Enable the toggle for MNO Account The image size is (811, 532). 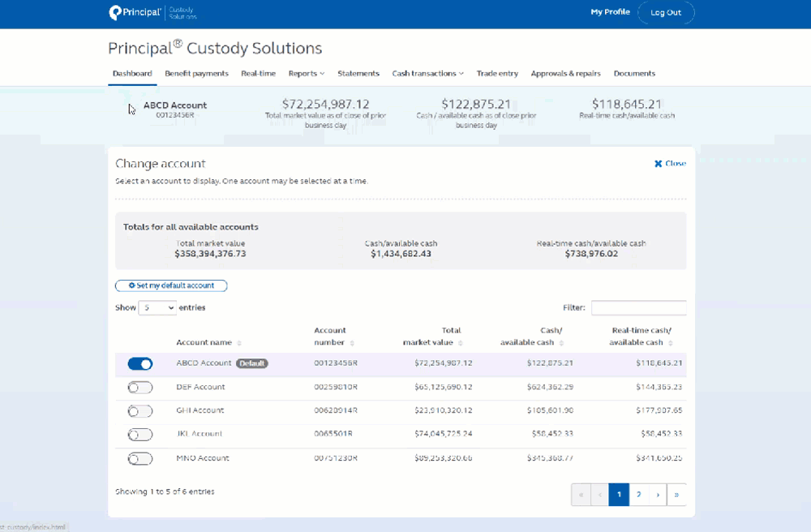[x=140, y=458]
